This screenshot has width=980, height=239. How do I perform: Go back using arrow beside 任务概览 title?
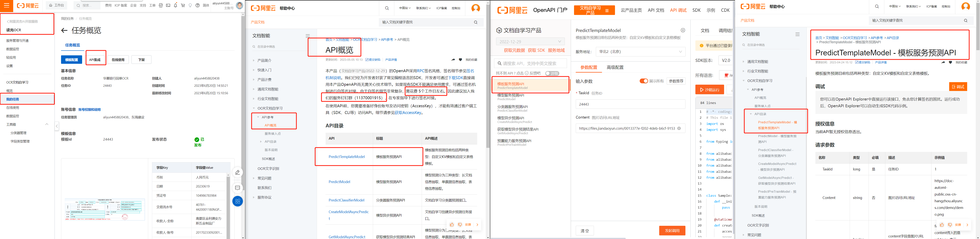(x=64, y=30)
